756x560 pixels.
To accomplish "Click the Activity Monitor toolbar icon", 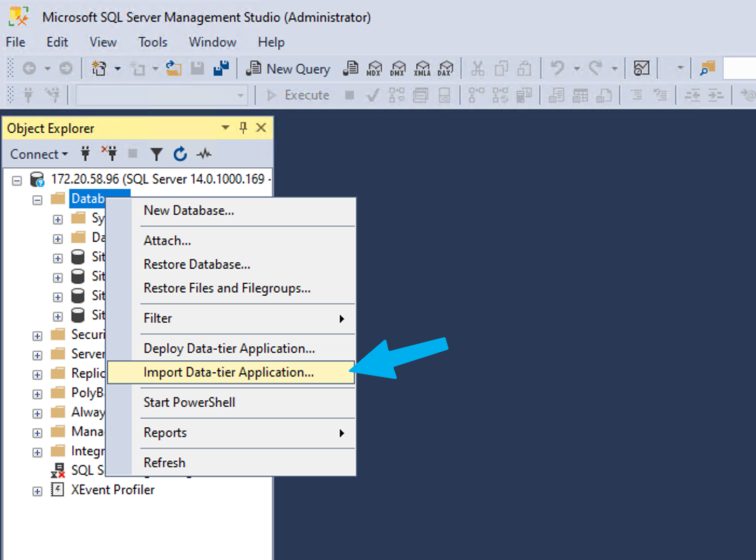I will click(x=641, y=69).
